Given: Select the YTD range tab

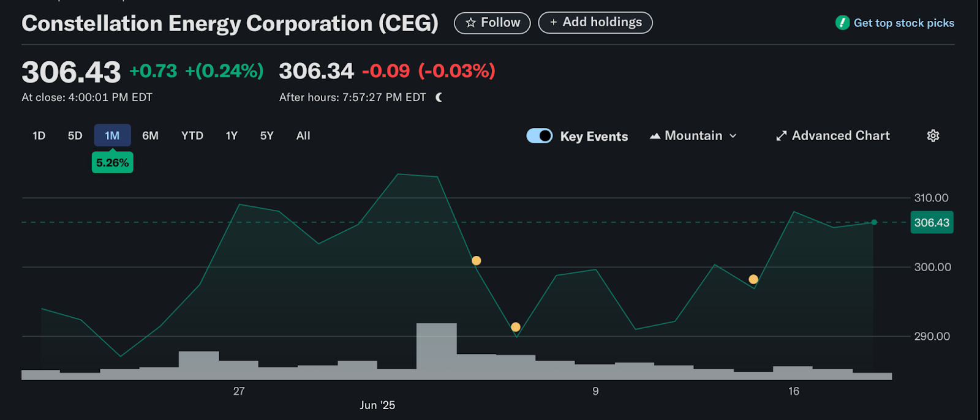Looking at the screenshot, I should (192, 136).
